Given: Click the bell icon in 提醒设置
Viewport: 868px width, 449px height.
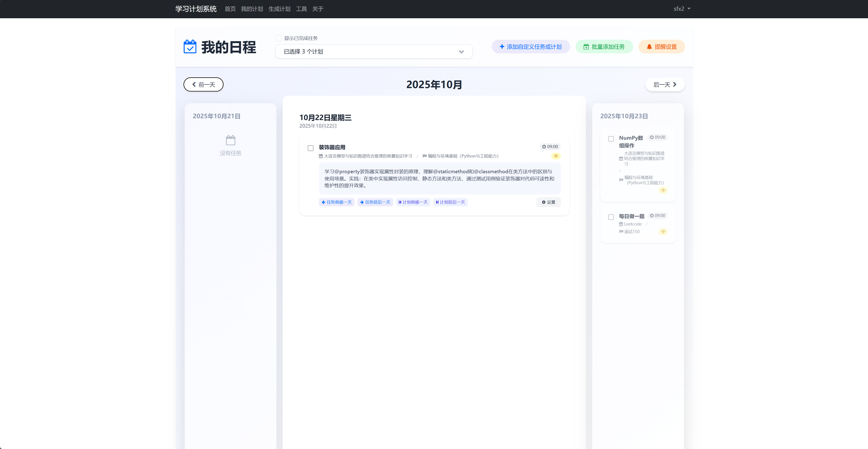Looking at the screenshot, I should pos(649,47).
